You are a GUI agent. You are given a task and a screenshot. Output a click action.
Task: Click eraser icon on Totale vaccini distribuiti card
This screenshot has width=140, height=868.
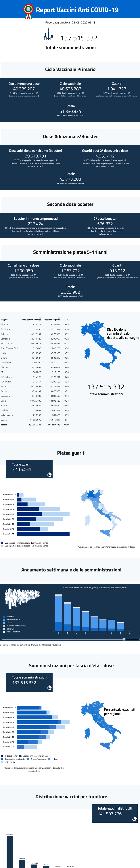point(134,818)
